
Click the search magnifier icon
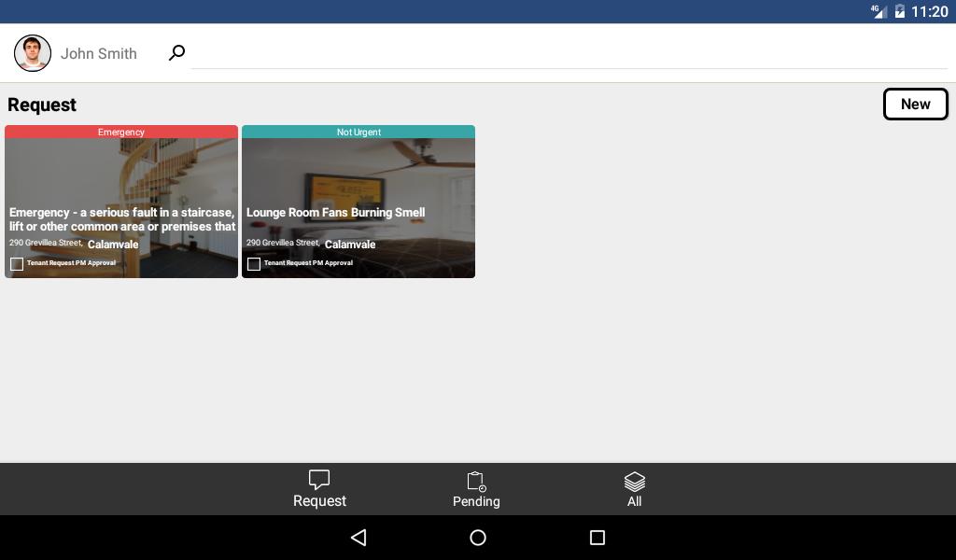point(176,53)
